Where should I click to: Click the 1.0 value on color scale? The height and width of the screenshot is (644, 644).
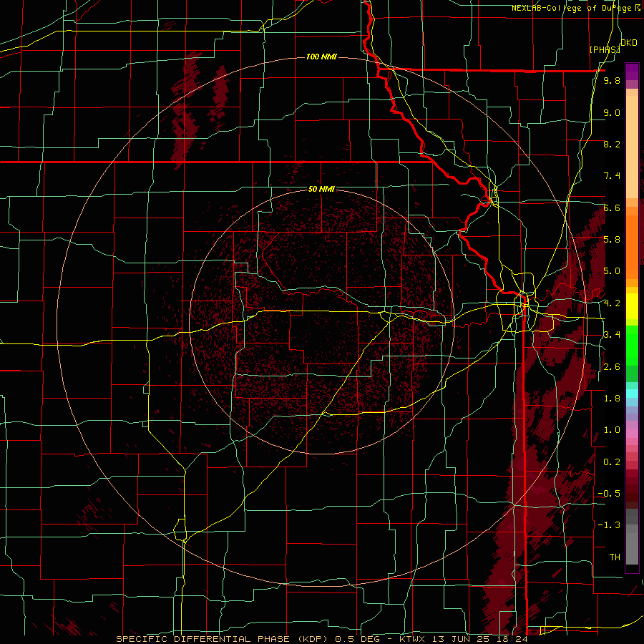pos(612,430)
